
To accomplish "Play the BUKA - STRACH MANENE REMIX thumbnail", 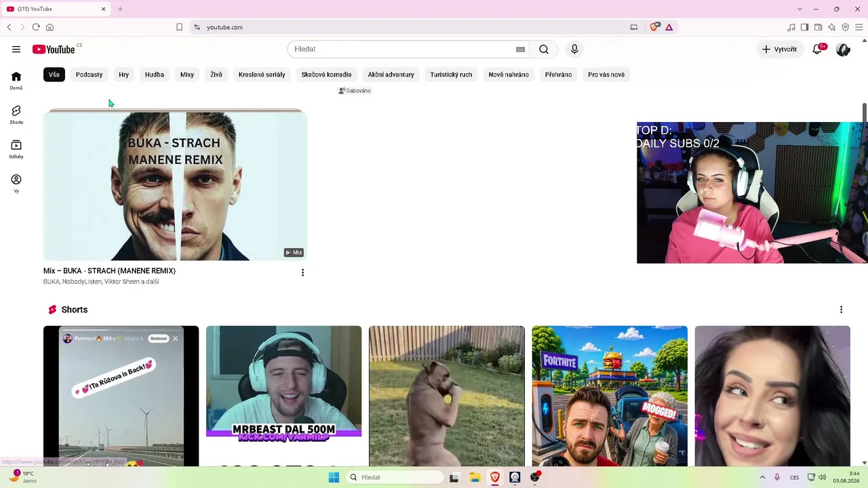I will pos(175,185).
